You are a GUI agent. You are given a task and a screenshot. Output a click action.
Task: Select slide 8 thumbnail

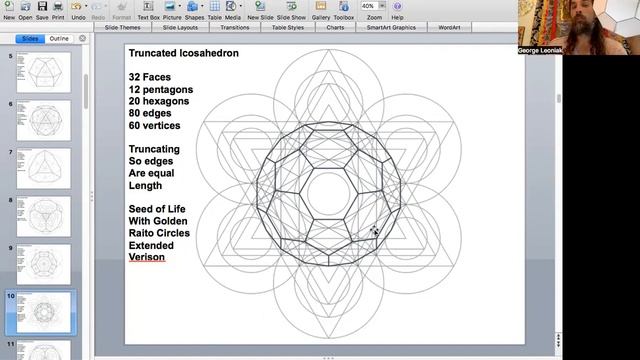pos(44,216)
